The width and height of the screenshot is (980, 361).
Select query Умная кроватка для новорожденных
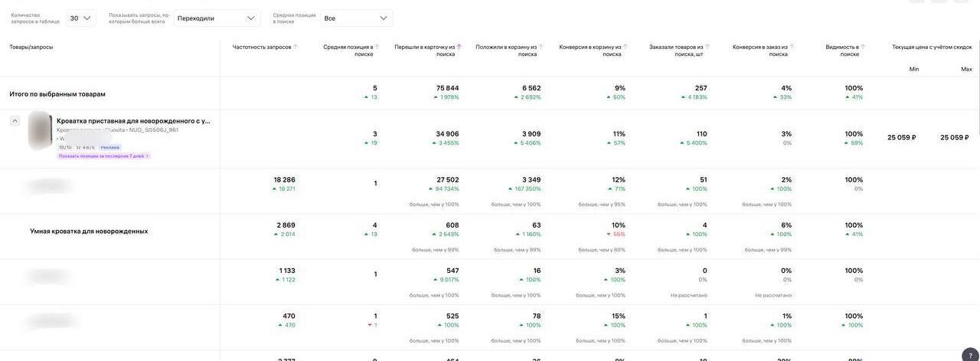pyautogui.click(x=89, y=231)
